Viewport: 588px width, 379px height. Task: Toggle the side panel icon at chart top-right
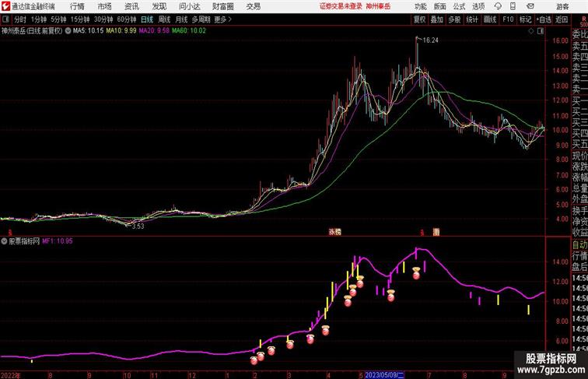click(541, 31)
